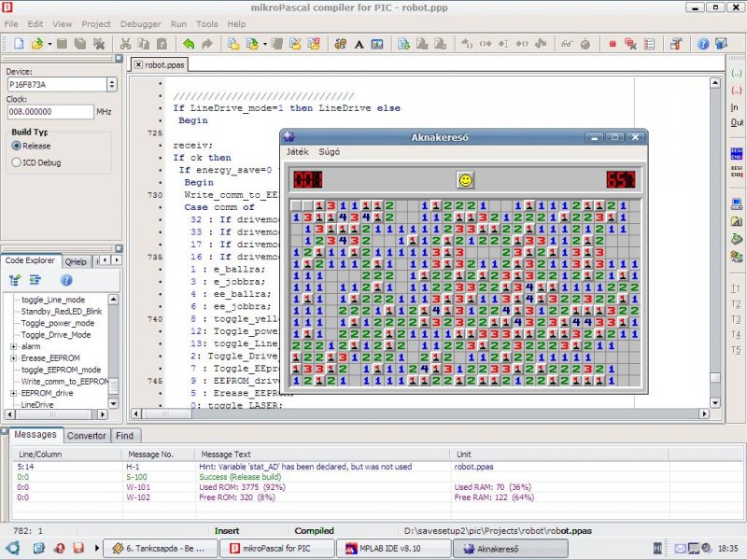Screen dimensions: 747x560
Task: Click the Clock frequency input field
Action: [50, 111]
